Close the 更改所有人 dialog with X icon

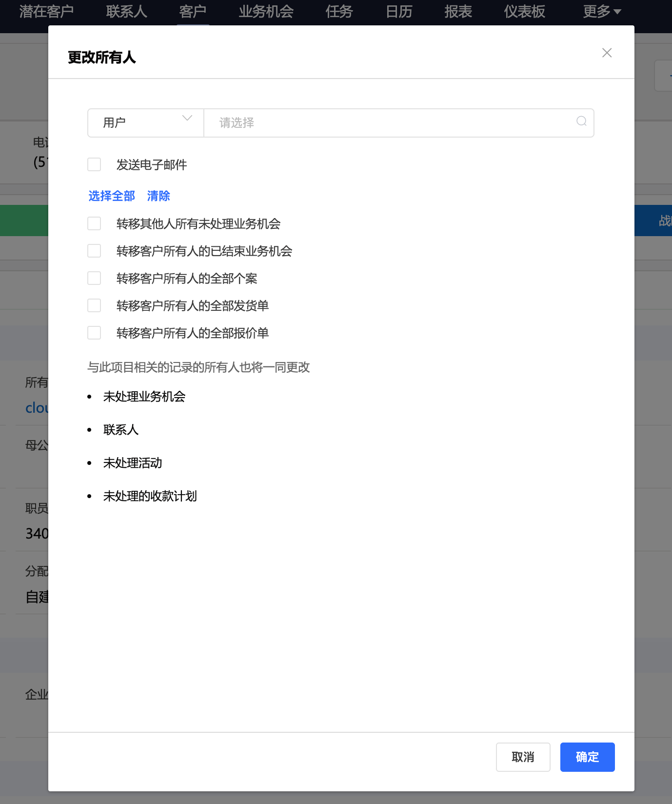pos(607,53)
